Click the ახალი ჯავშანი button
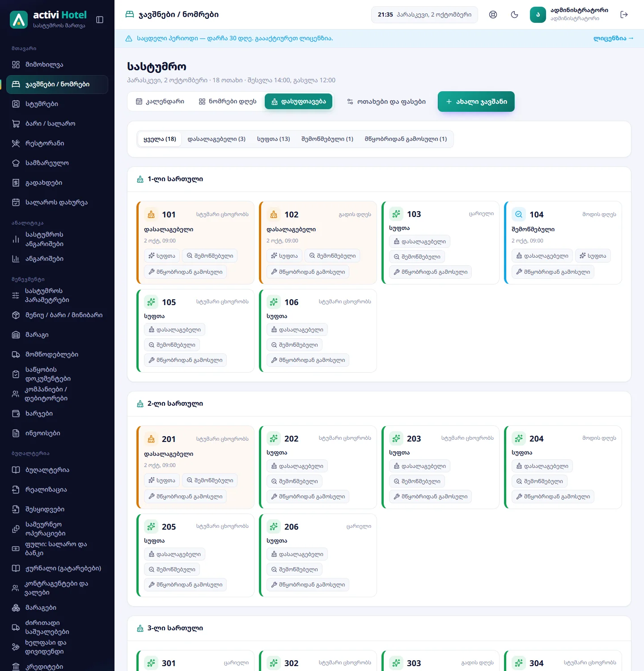This screenshot has height=671, width=644. pyautogui.click(x=476, y=102)
